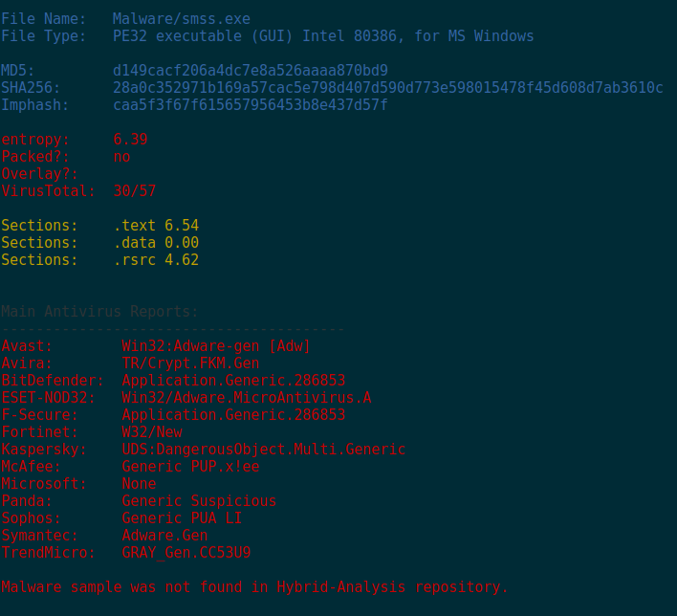677x616 pixels.
Task: Click the Kaspersky UDS:DangerousObject result
Action: pos(264,450)
